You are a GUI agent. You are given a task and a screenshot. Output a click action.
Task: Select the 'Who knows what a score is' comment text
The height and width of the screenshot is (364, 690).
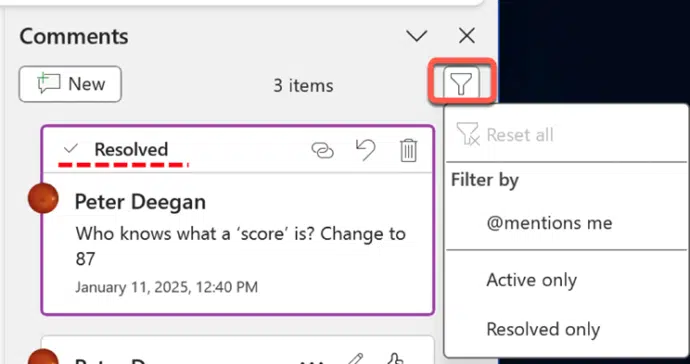coord(240,246)
